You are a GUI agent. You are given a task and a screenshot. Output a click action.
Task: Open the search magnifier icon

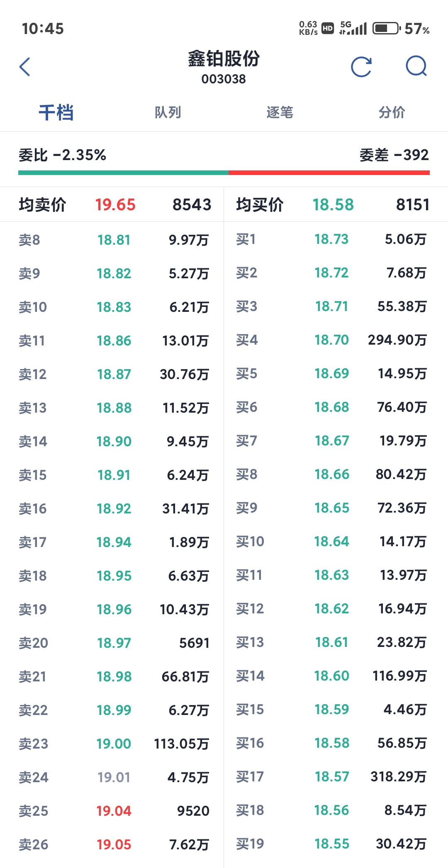[x=416, y=66]
